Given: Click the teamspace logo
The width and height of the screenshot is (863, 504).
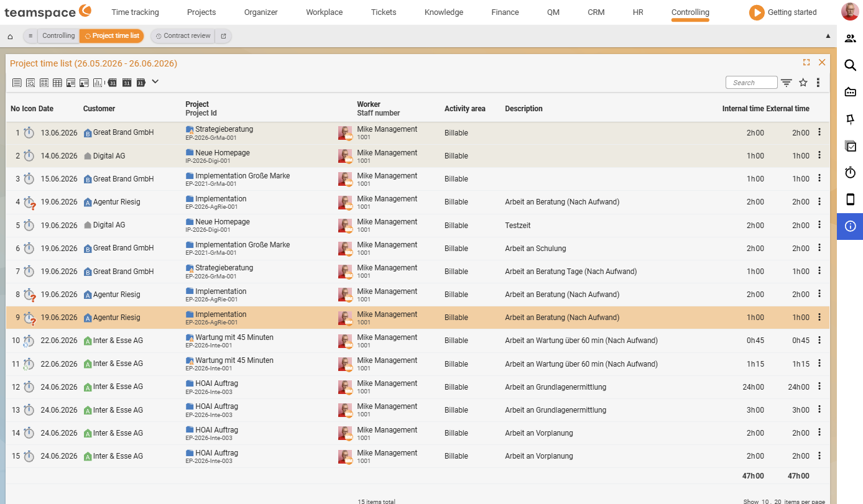Looking at the screenshot, I should [48, 12].
